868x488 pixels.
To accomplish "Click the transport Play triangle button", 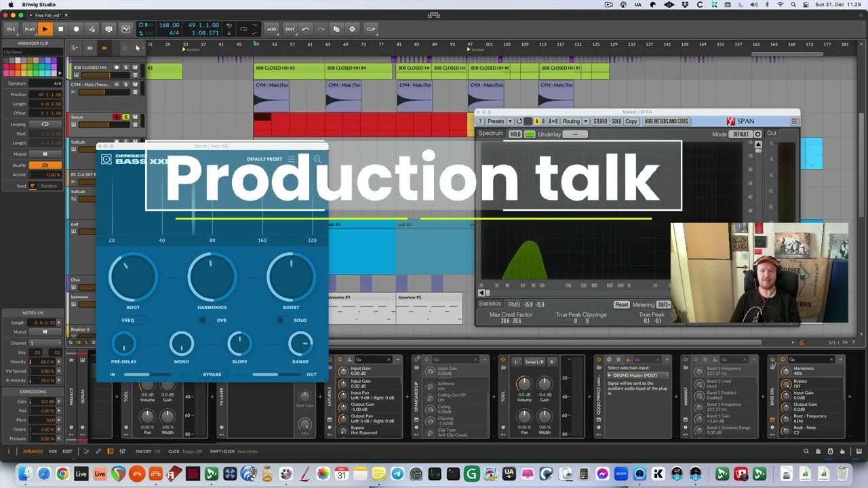I will [45, 29].
